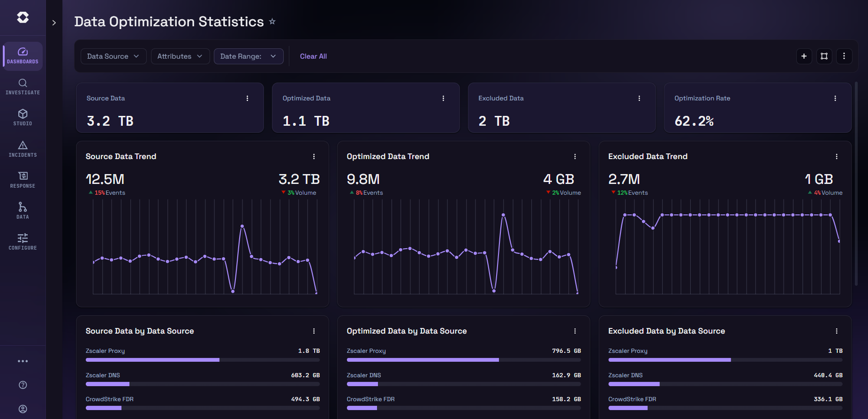The height and width of the screenshot is (419, 868).
Task: Click the app logo icon
Action: pos(23,17)
